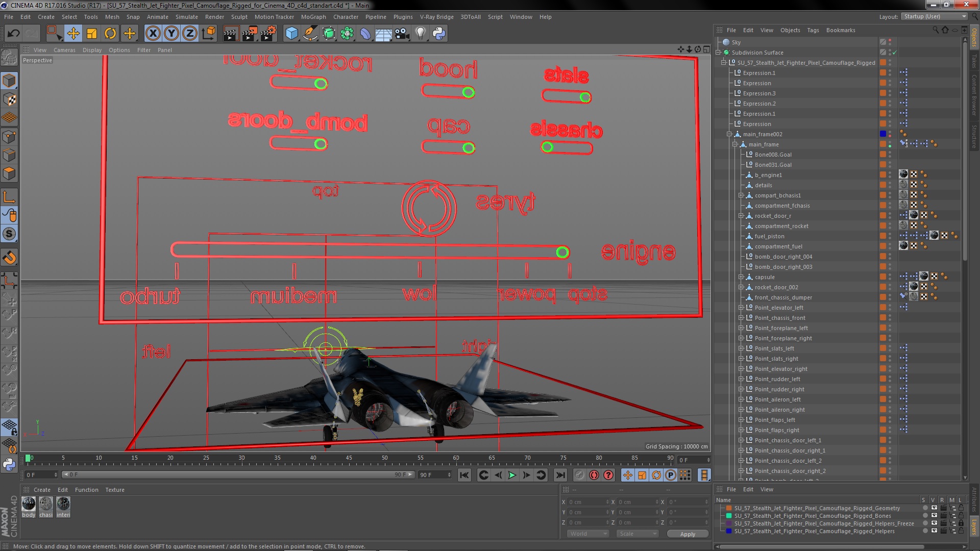Open the Character menu
This screenshot has width=980, height=551.
[x=346, y=17]
